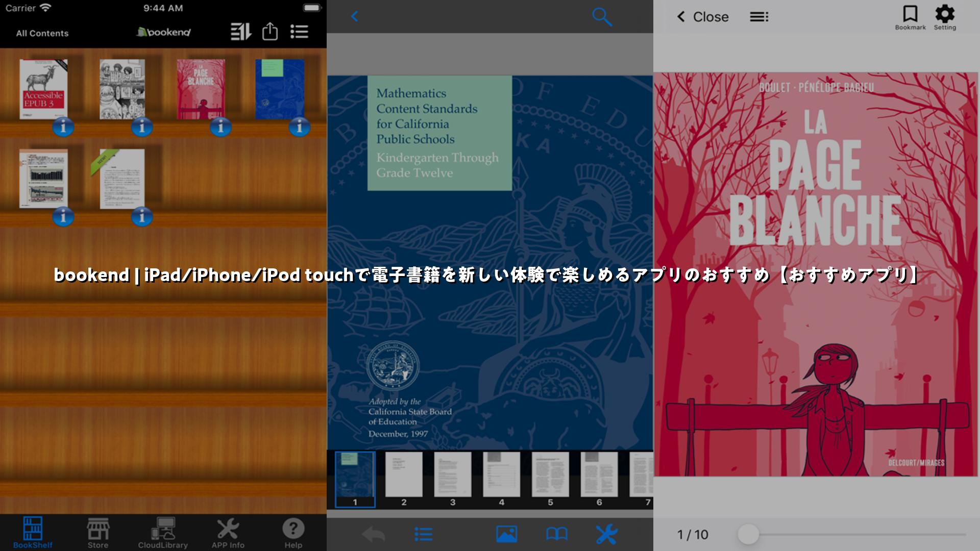The width and height of the screenshot is (980, 551).
Task: Tap the 1 / 10 page indicator
Action: point(693,535)
